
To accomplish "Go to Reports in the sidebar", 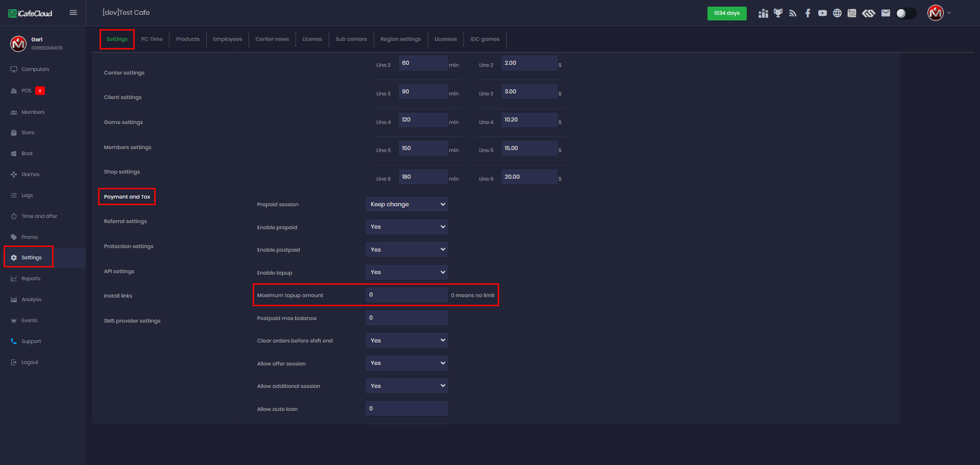I will (31, 279).
